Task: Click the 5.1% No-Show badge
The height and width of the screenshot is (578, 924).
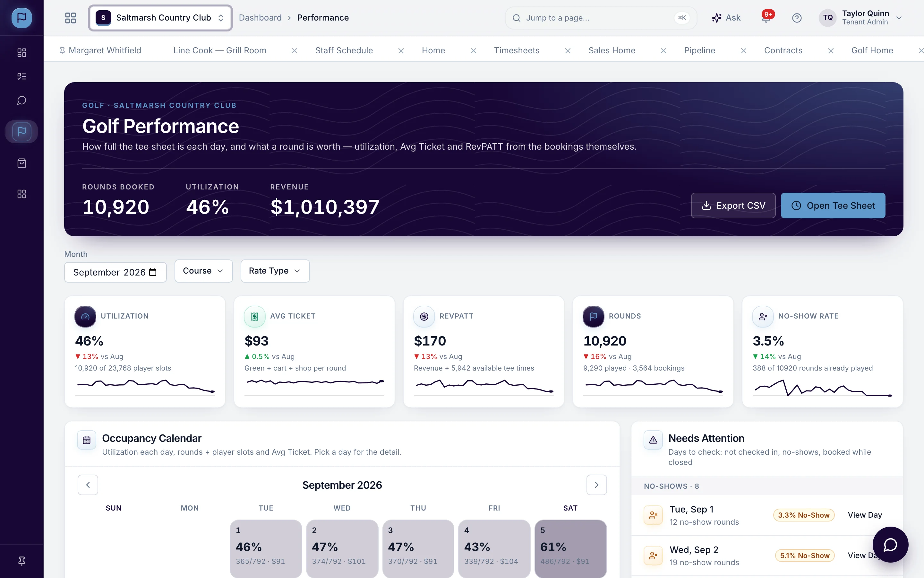Action: click(805, 556)
